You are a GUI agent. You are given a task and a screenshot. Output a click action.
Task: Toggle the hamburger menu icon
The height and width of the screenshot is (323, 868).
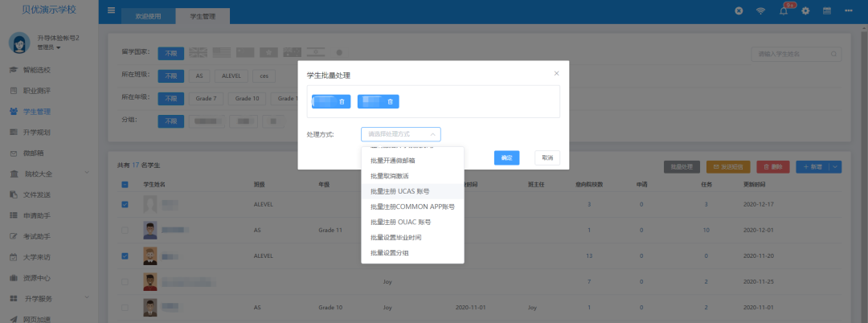[x=111, y=11]
